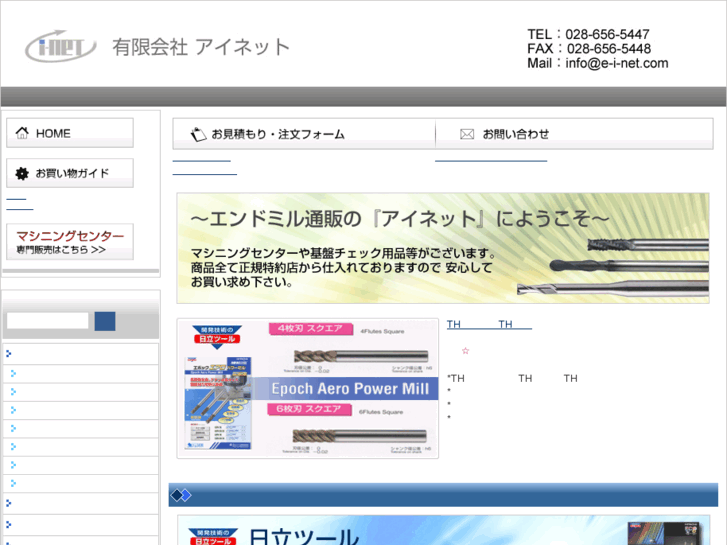Go to the HOME page button
This screenshot has width=727, height=545.
[x=70, y=133]
